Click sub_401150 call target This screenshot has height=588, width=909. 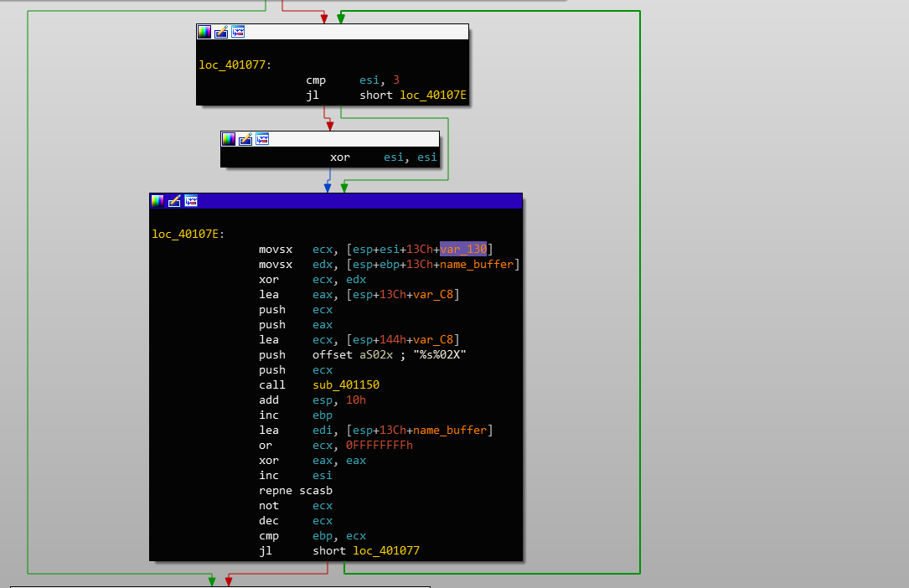[346, 384]
